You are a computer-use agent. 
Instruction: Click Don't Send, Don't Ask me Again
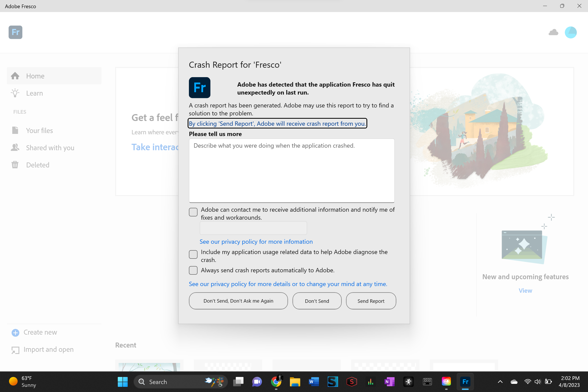[x=238, y=301]
